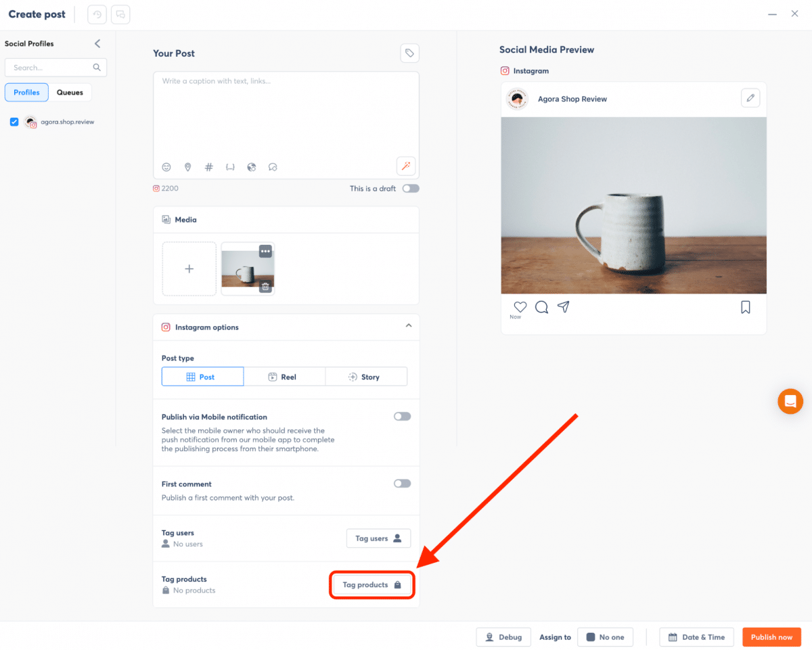812x650 pixels.
Task: Turn on Publish via Mobile notification
Action: (x=401, y=416)
